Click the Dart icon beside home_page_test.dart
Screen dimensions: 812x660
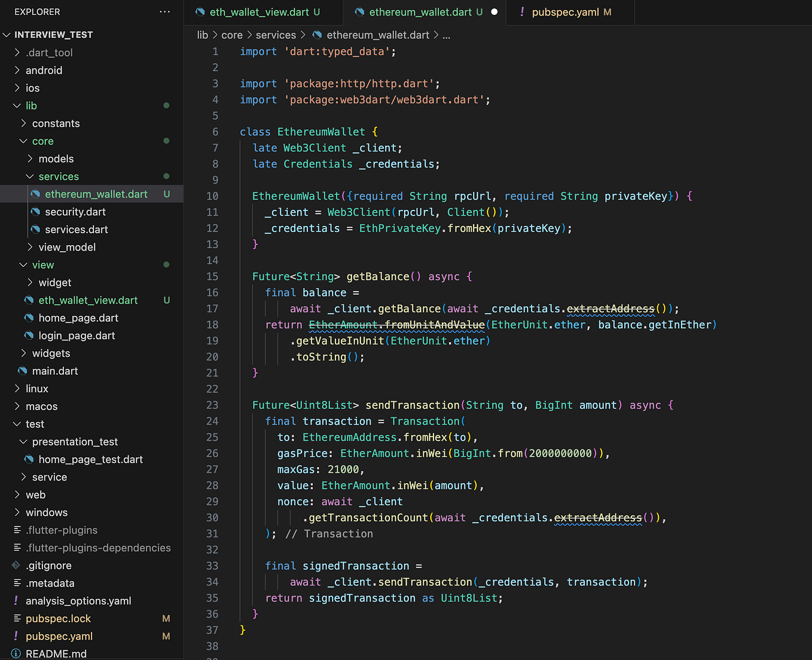(x=29, y=459)
